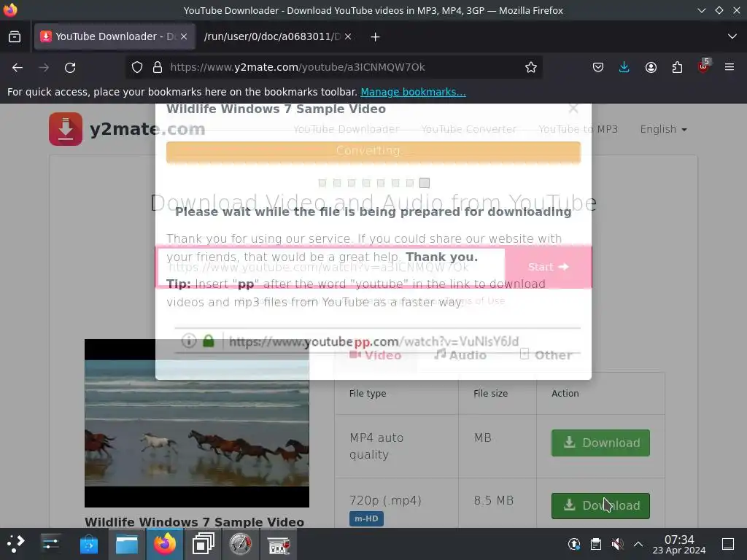
Task: Open the Firefox hamburger menu
Action: 729,67
